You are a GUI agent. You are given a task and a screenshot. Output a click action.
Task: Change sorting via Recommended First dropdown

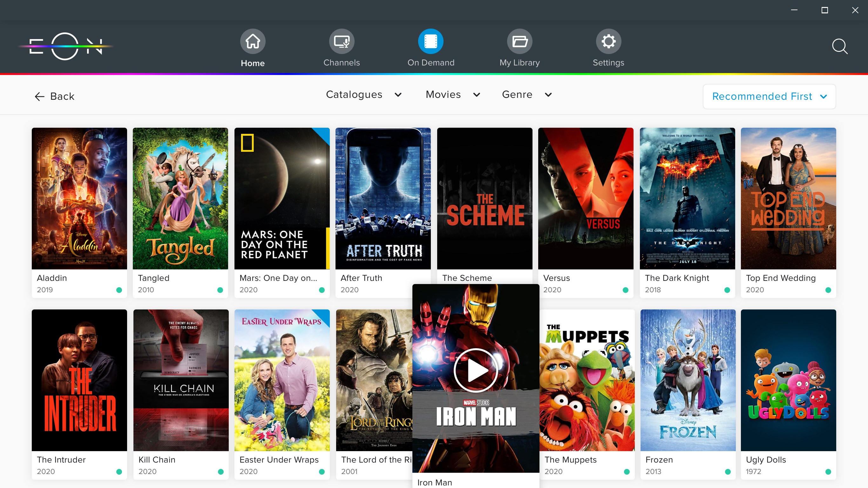pos(769,96)
